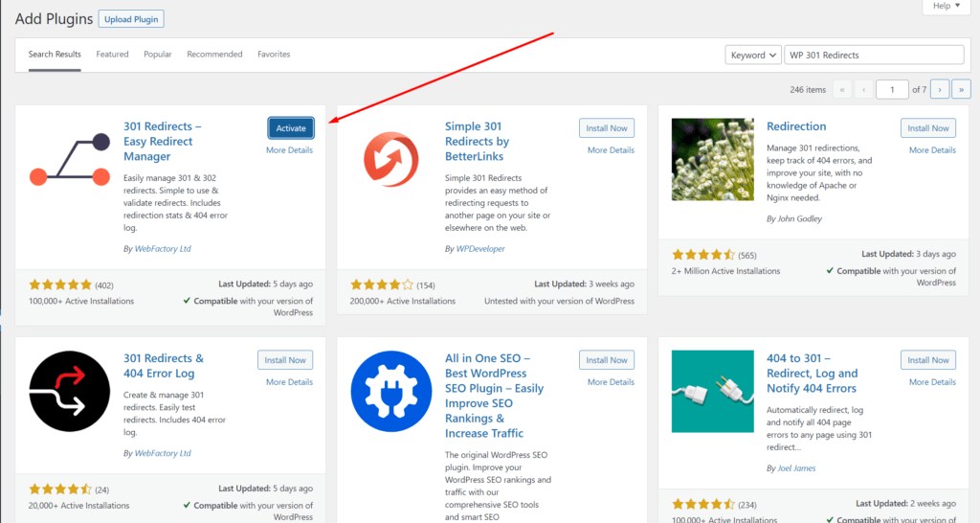
Task: Click the '200,000+ Active Installations' text
Action: [403, 302]
